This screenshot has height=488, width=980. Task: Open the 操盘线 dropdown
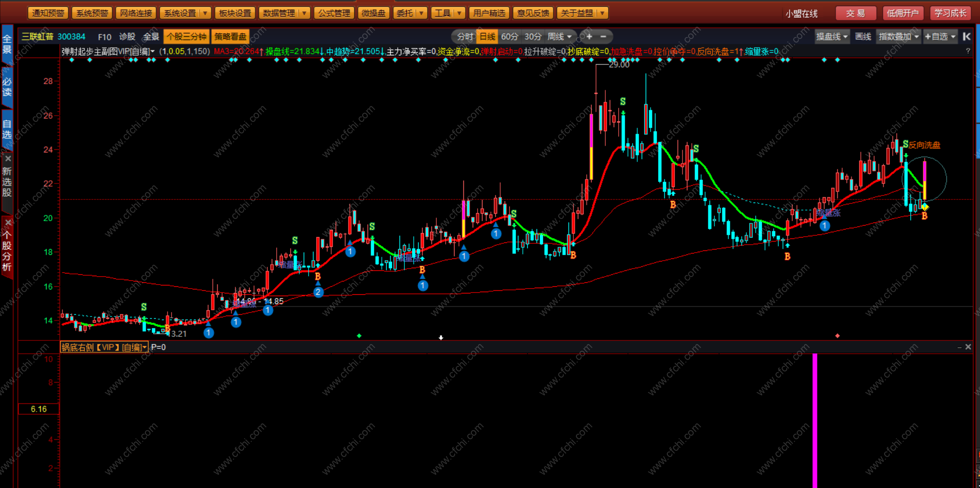tap(832, 37)
